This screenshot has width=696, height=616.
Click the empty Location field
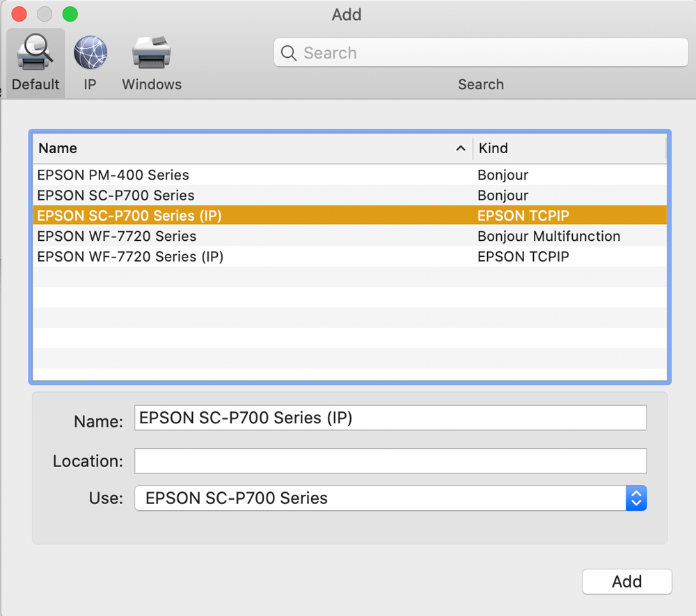[x=390, y=461]
